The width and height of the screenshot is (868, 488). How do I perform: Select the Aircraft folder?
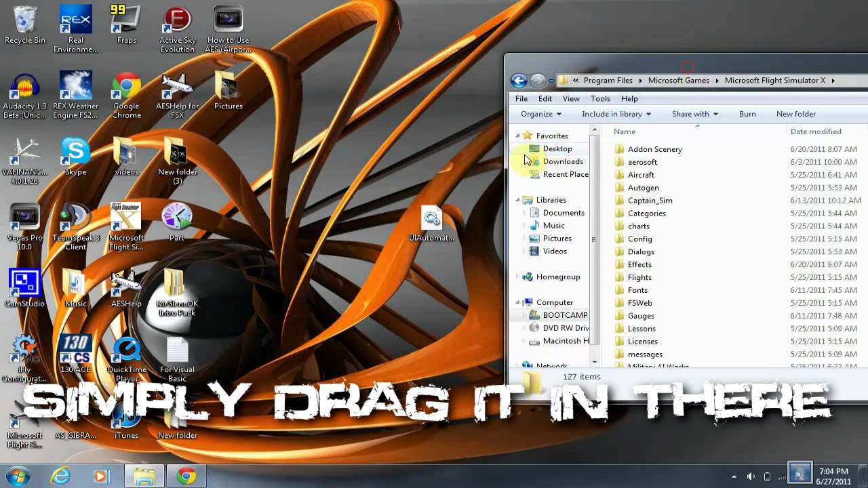(x=641, y=175)
